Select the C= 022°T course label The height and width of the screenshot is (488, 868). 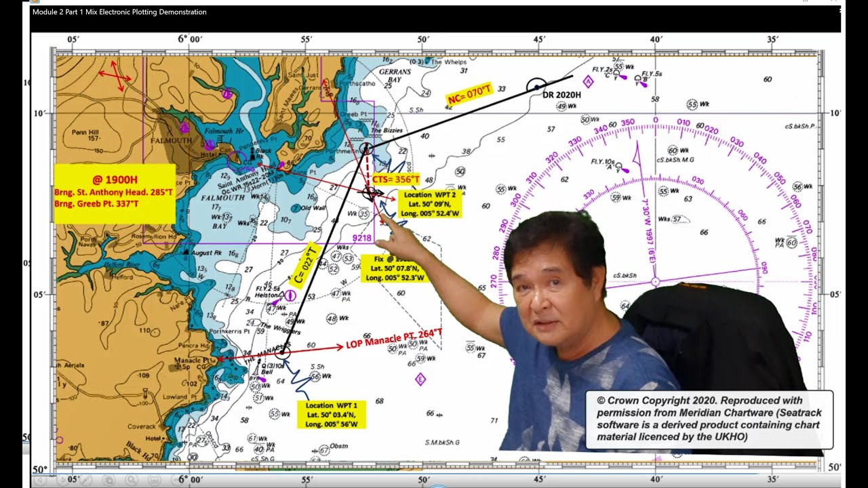[x=304, y=265]
